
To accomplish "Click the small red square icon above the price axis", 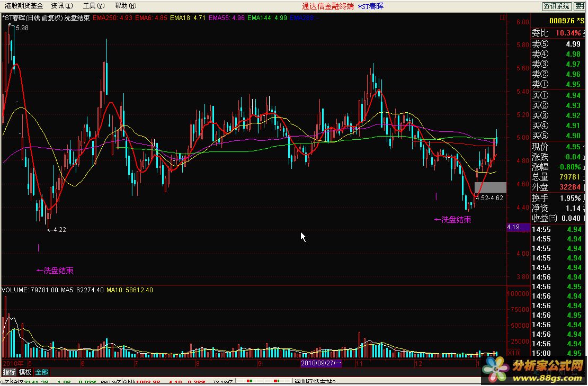I will [x=503, y=17].
